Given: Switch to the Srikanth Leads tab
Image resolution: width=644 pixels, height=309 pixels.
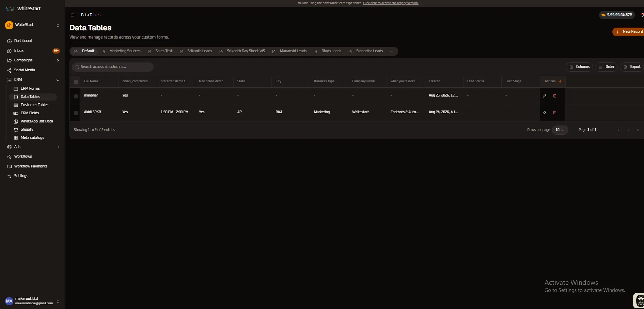Looking at the screenshot, I should pyautogui.click(x=196, y=51).
